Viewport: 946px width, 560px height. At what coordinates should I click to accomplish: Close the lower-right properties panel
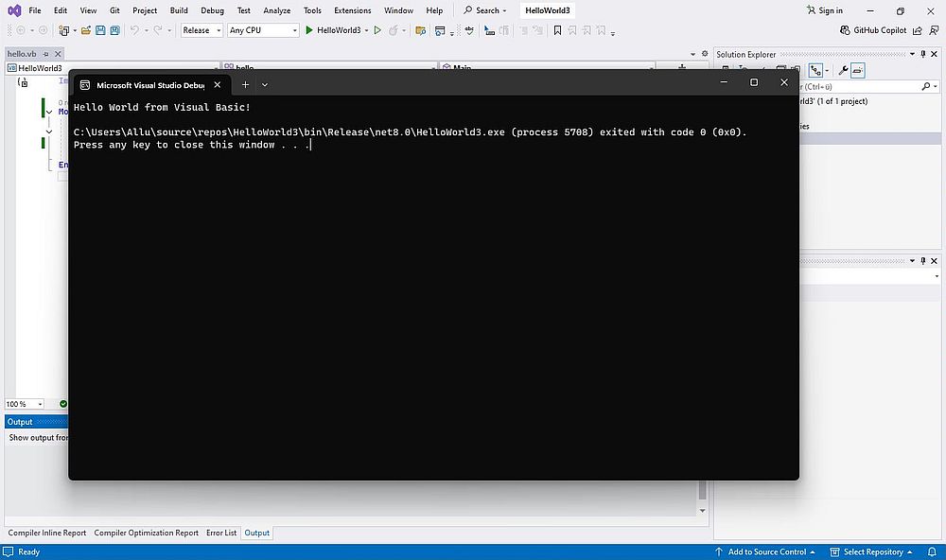point(934,261)
